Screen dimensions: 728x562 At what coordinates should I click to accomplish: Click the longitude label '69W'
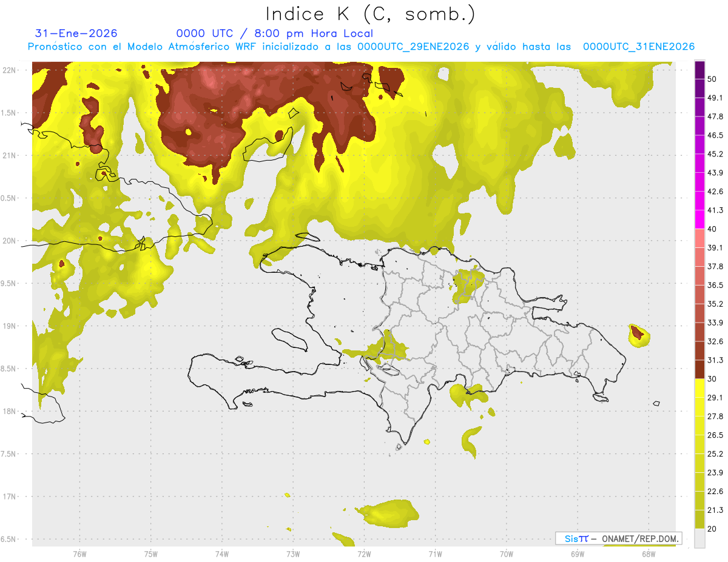(577, 554)
